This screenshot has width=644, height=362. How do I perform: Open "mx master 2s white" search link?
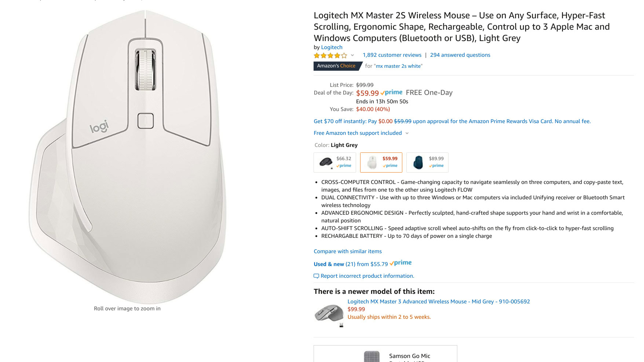click(399, 66)
